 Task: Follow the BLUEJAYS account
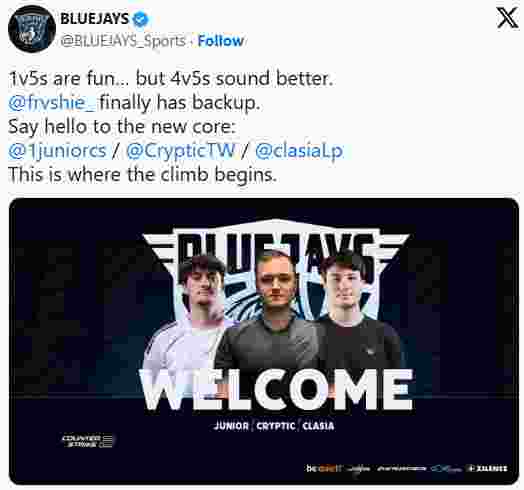(x=221, y=41)
